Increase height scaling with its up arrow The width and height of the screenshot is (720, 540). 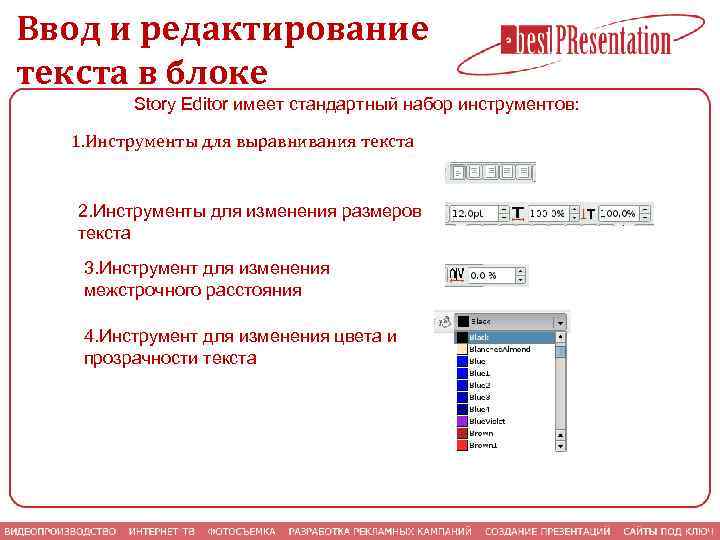point(645,210)
